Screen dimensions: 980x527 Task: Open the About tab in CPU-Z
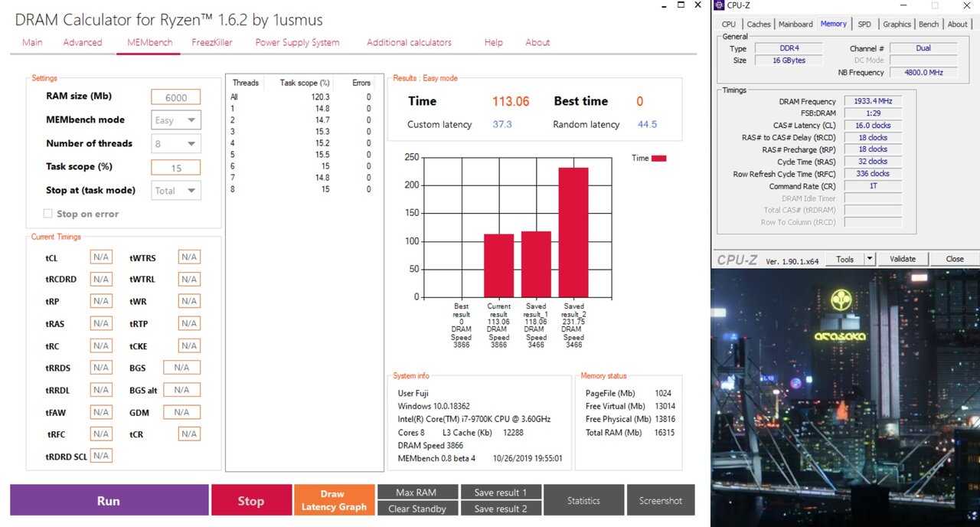(x=958, y=24)
